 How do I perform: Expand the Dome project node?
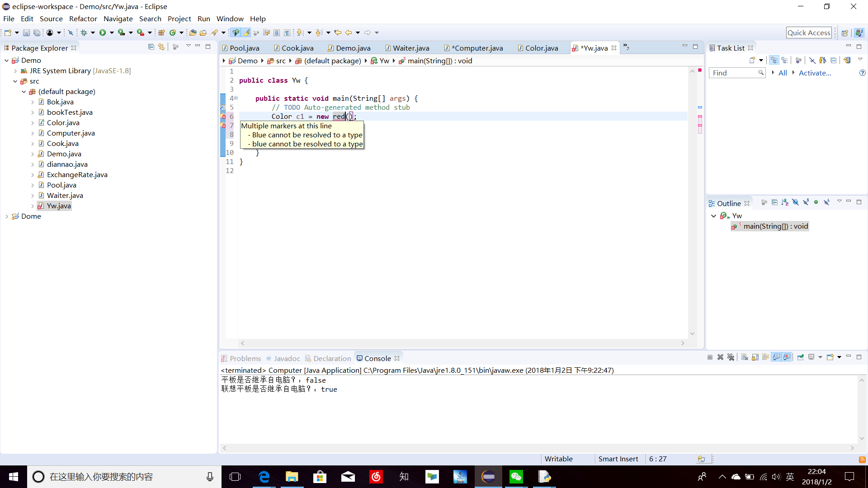[x=6, y=216]
